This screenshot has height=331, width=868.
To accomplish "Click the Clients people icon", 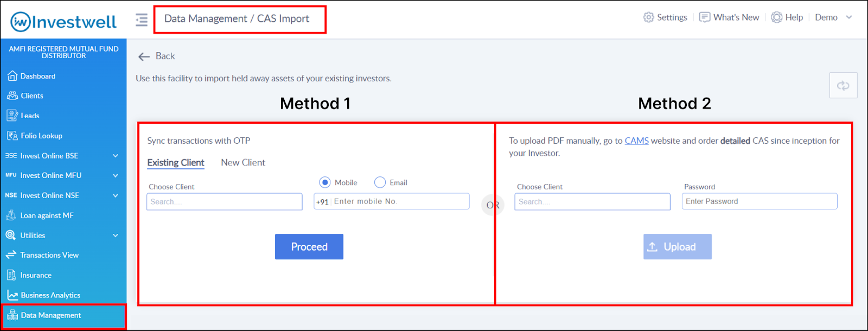I will click(x=12, y=96).
